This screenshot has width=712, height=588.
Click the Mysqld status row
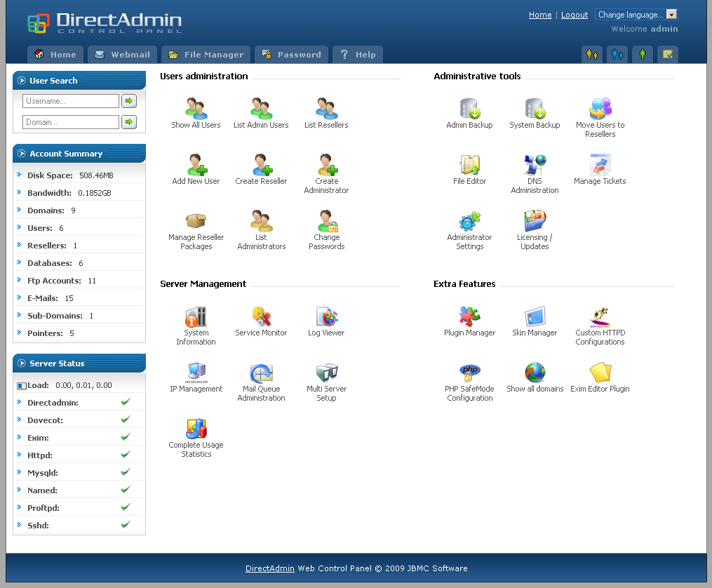(79, 473)
